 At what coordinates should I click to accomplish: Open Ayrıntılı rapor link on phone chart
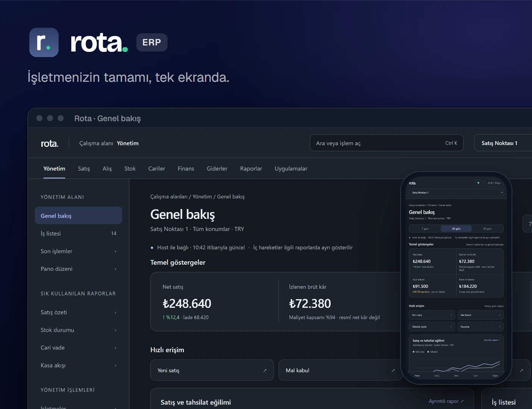492,340
